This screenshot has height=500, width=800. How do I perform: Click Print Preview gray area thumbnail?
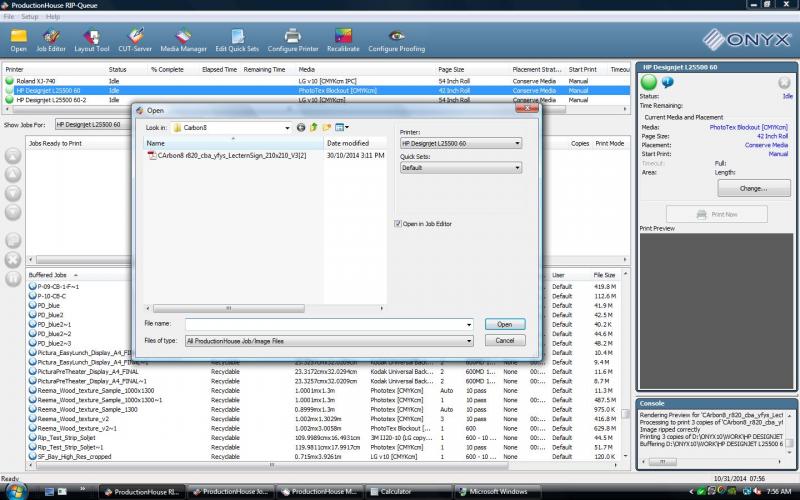[x=716, y=311]
